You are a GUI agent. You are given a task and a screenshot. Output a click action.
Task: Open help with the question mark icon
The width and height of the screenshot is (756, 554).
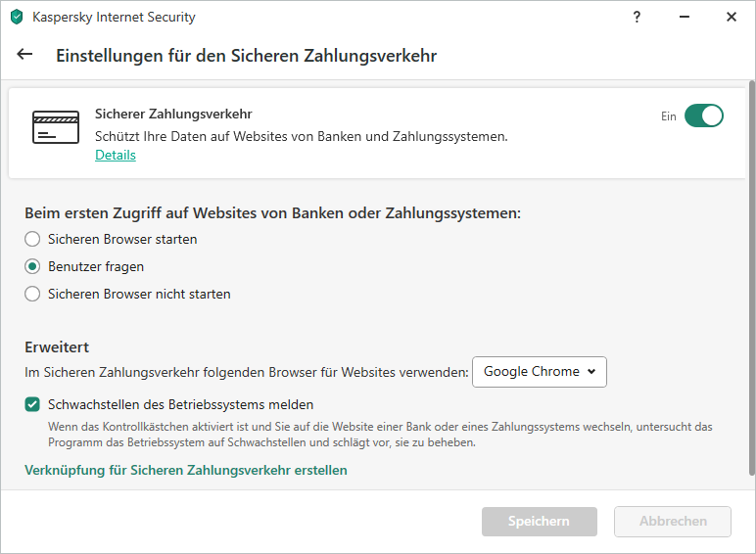point(638,17)
